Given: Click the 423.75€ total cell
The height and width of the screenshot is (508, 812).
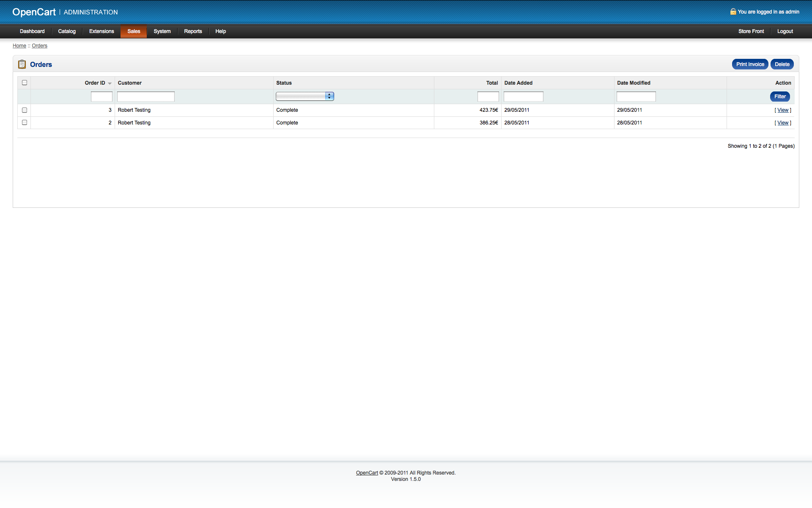Looking at the screenshot, I should pos(488,110).
